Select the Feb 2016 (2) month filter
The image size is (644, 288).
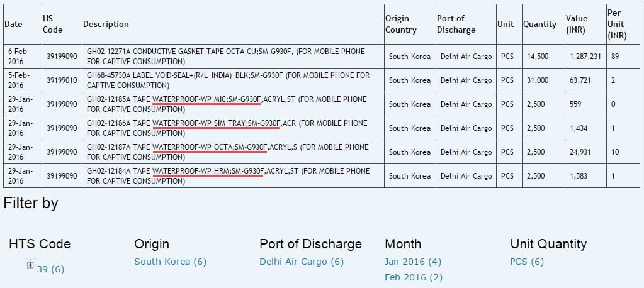[x=413, y=277]
